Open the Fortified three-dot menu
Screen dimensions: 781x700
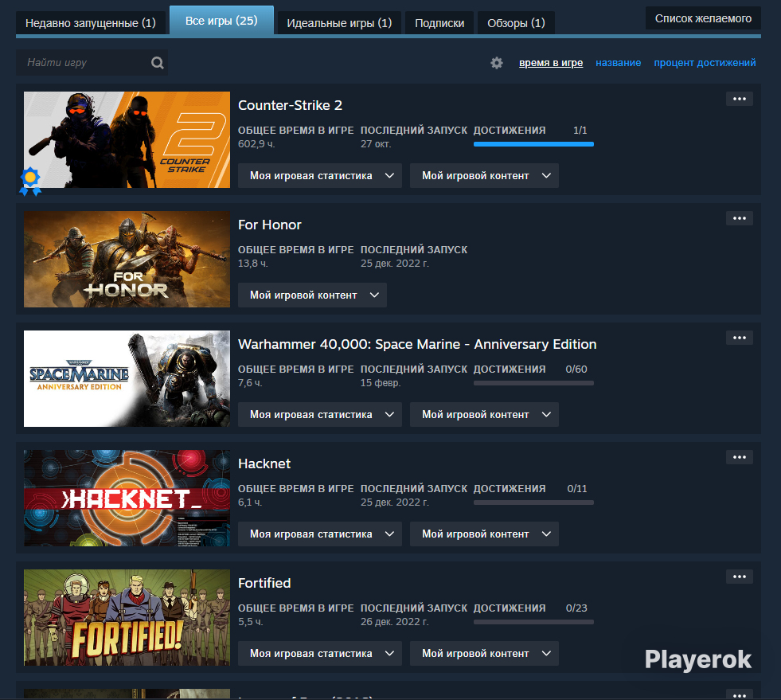tap(739, 577)
